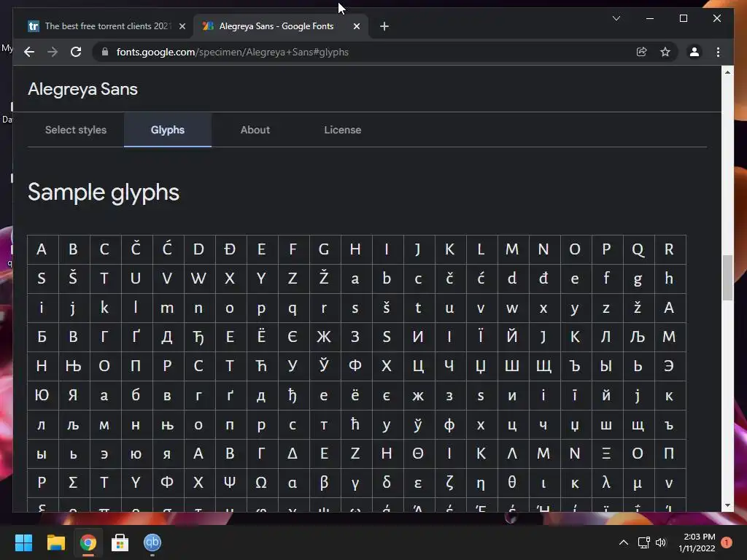Select the lowercase g glyph cell
This screenshot has width=747, height=560.
[638, 279]
